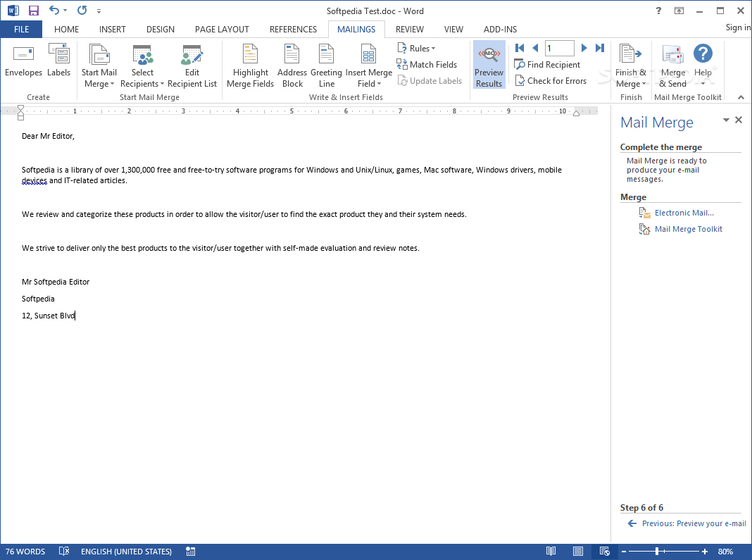Go to previous record
The height and width of the screenshot is (560, 752).
click(535, 48)
